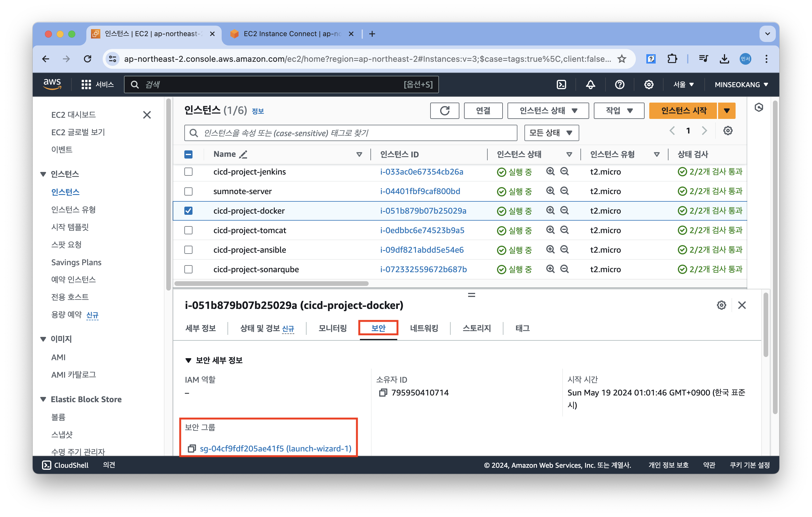This screenshot has height=517, width=812.
Task: Click the edit pencil next to Name column
Action: coord(243,154)
